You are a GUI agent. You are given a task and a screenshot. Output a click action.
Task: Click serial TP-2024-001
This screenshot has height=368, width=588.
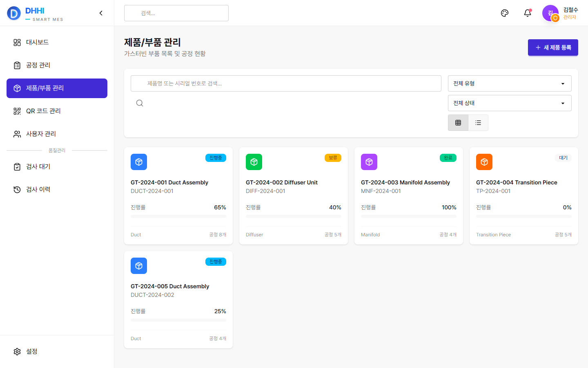tap(493, 191)
